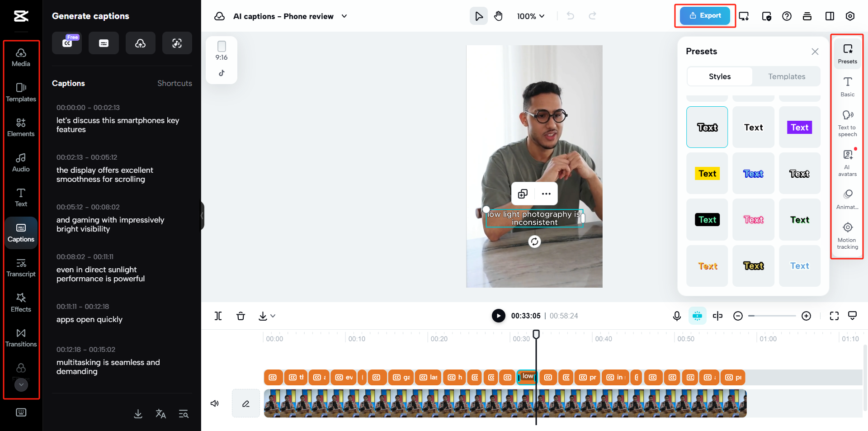Screen dimensions: 868x431
Task: Select the purple background Text style
Action: (x=799, y=127)
